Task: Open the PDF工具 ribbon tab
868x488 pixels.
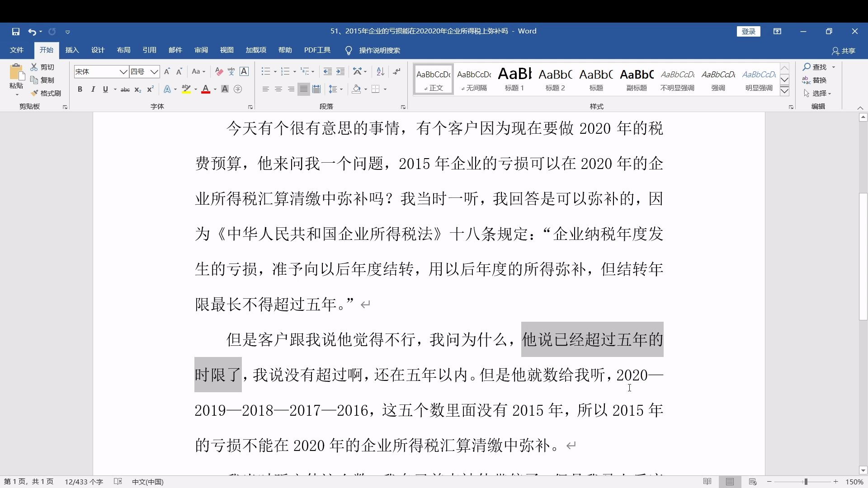Action: coord(317,50)
